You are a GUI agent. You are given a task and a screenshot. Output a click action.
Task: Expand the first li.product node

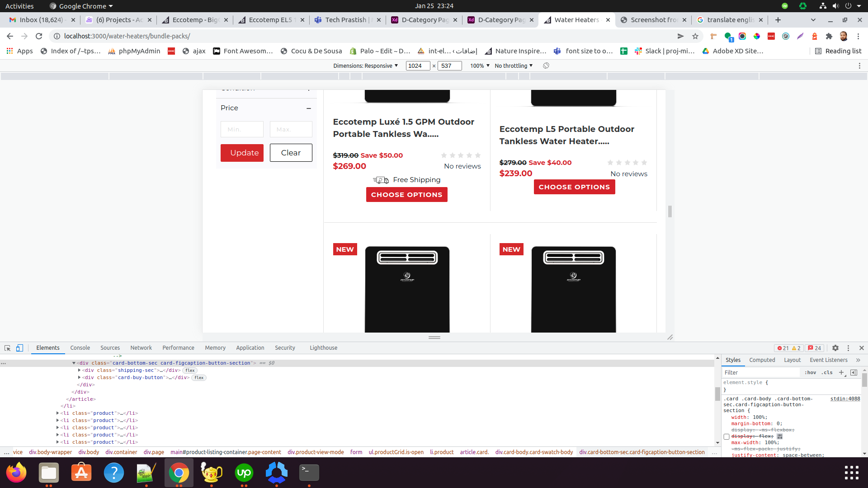coord(57,413)
